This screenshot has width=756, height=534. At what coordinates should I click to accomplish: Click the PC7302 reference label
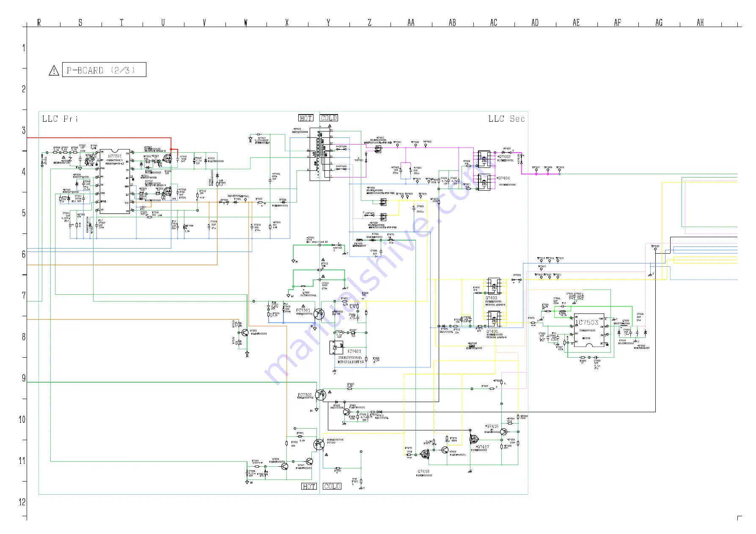(x=305, y=395)
